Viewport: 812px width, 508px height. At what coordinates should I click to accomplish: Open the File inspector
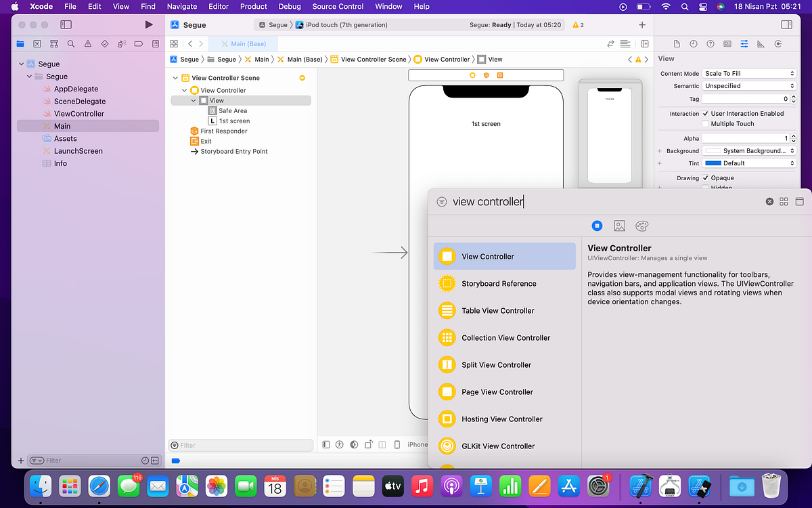click(677, 43)
